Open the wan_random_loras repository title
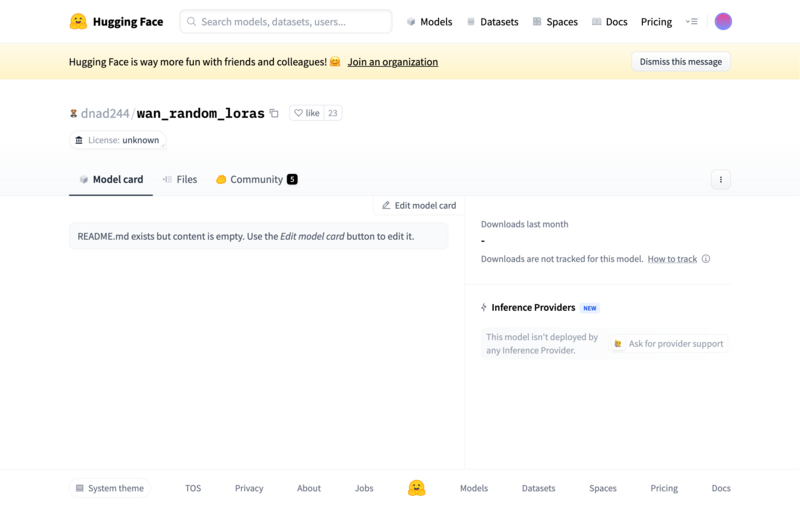Viewport: 800px width, 512px height. pyautogui.click(x=201, y=113)
